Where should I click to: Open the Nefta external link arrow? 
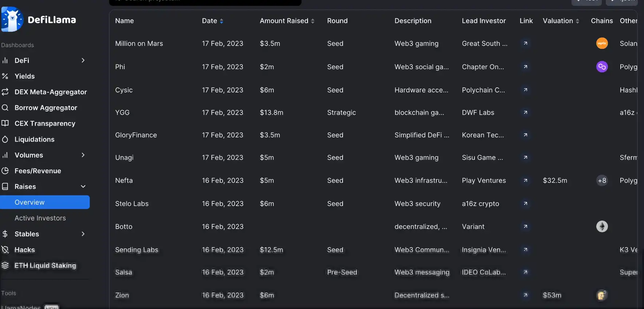(526, 181)
